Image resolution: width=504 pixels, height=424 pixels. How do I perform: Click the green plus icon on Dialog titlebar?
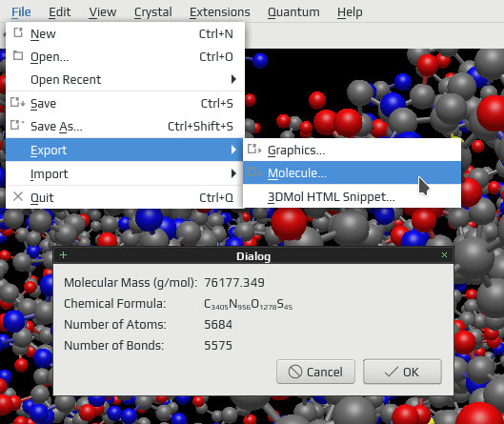point(63,255)
